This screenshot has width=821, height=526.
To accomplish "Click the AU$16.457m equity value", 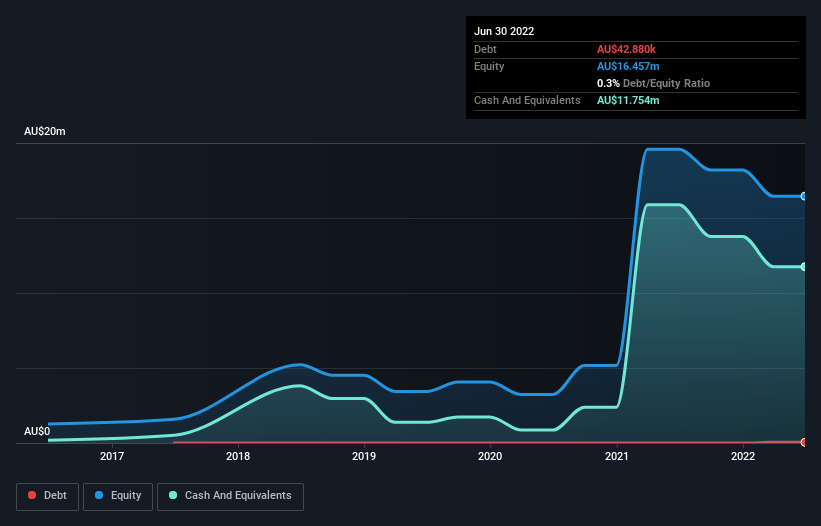I will click(628, 66).
